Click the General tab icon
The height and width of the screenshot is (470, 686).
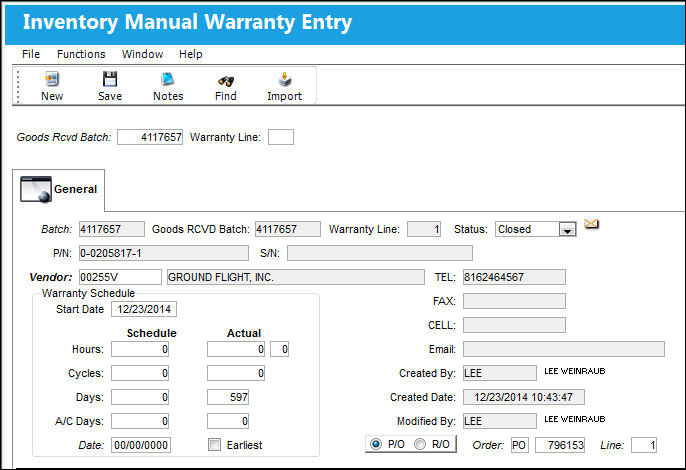click(36, 189)
